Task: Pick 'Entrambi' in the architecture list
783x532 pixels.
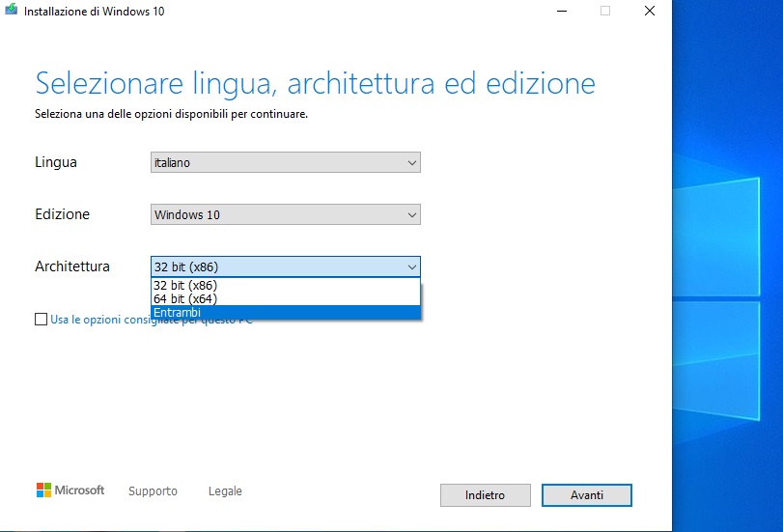Action: 286,312
